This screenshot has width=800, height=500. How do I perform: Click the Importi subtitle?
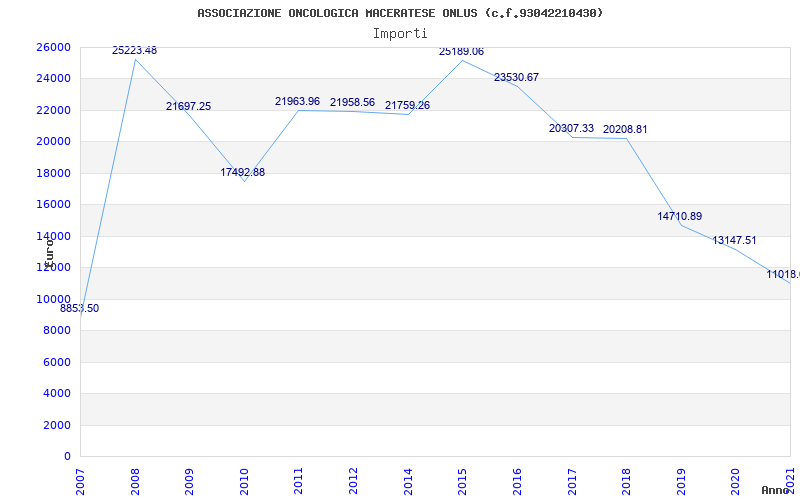click(400, 34)
